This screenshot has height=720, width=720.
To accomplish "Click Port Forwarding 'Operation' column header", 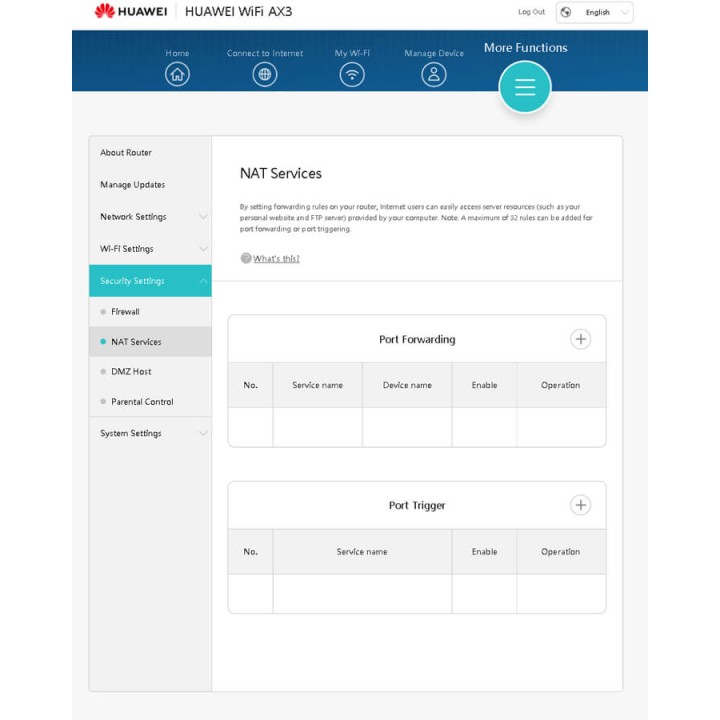I will pos(561,385).
